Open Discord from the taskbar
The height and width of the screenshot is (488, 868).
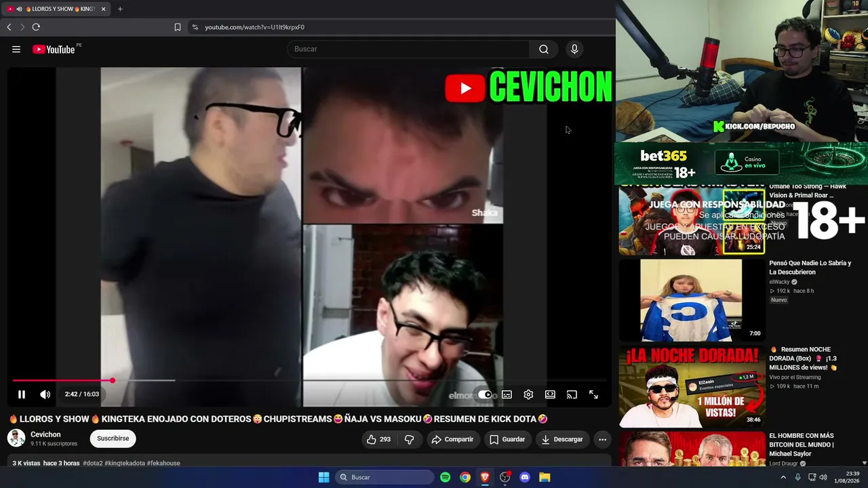coord(525,477)
